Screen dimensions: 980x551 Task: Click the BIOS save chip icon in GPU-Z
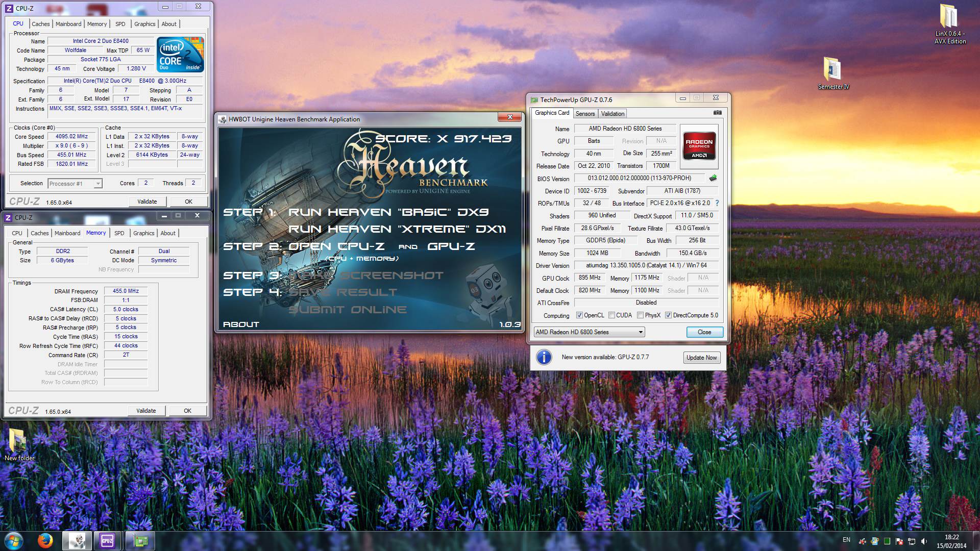point(713,178)
